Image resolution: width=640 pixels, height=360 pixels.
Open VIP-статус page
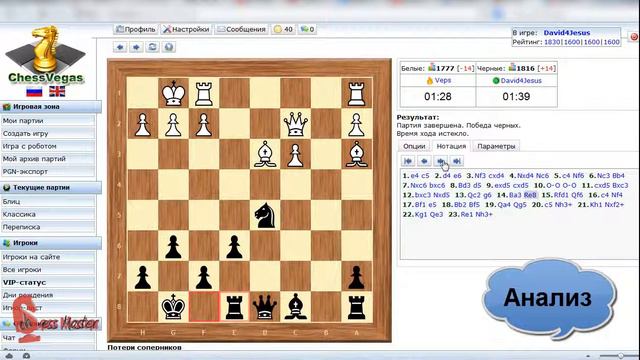pos(48,282)
